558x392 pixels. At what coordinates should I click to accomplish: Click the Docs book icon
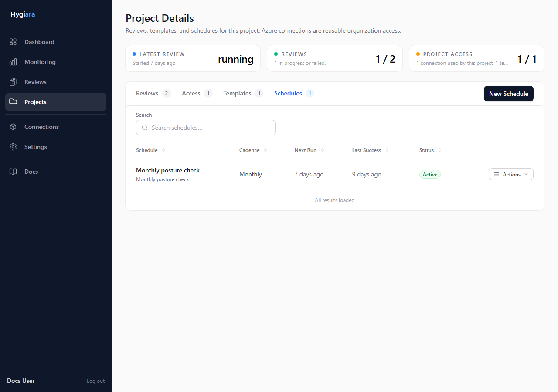pyautogui.click(x=13, y=172)
